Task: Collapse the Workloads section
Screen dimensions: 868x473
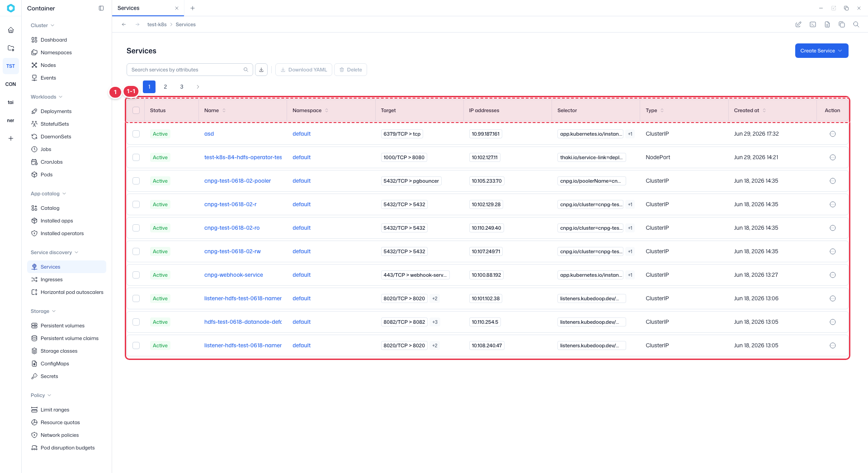Action: pos(47,97)
